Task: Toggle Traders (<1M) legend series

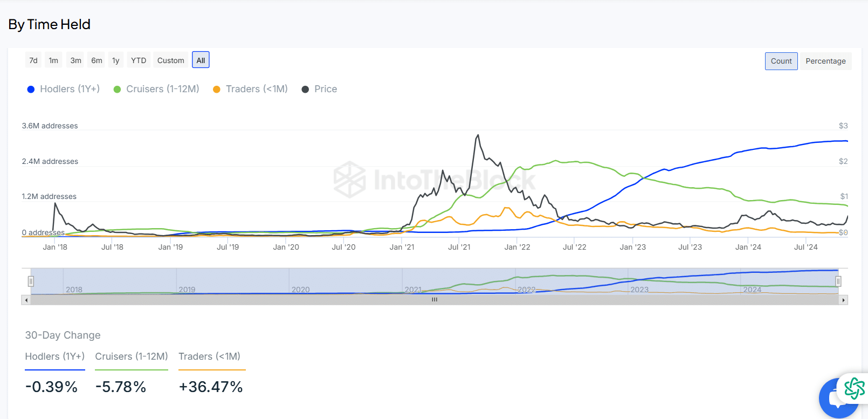Action: coord(251,89)
